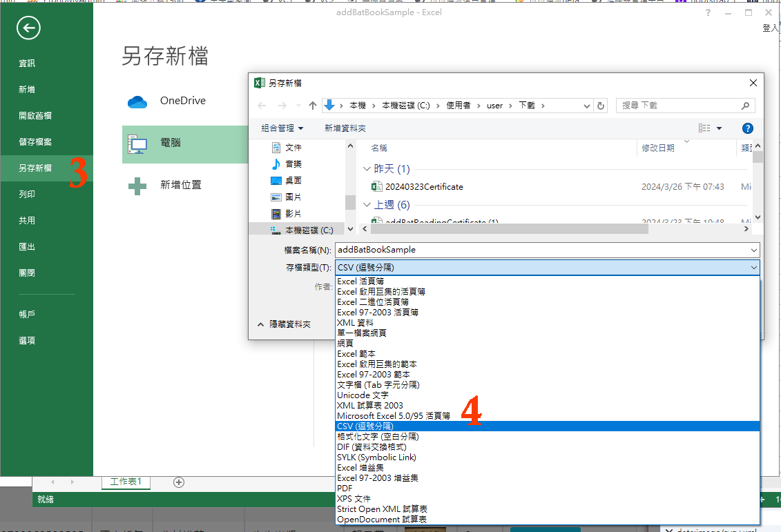
Task: Expand the address bar history dropdown
Action: point(587,106)
